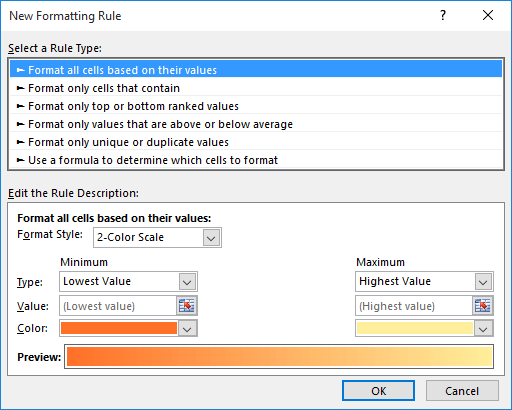Expand the Minimum Type dropdown
The image size is (512, 410).
(x=187, y=282)
